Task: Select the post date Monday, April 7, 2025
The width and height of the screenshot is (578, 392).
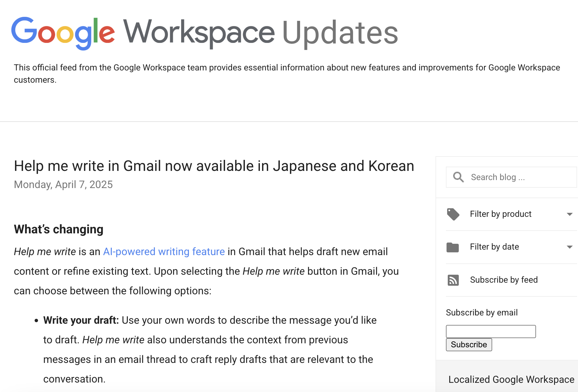Action: 63,184
